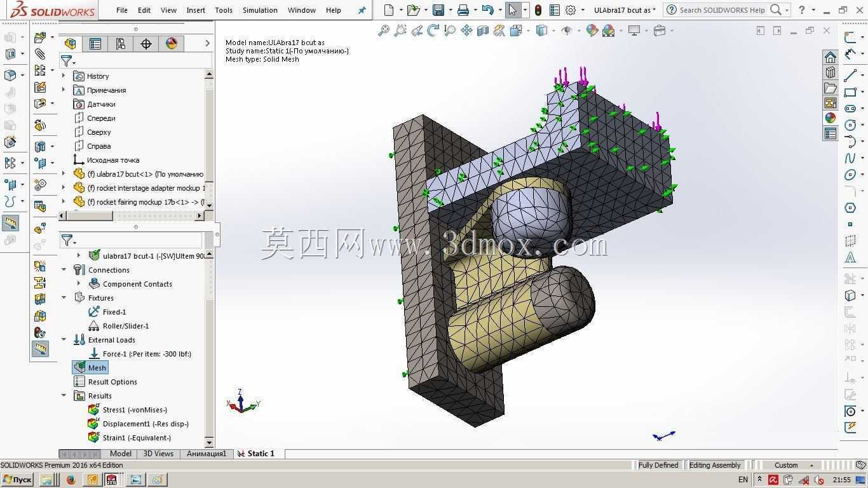Click Zoom to Fit icon

pos(384,30)
